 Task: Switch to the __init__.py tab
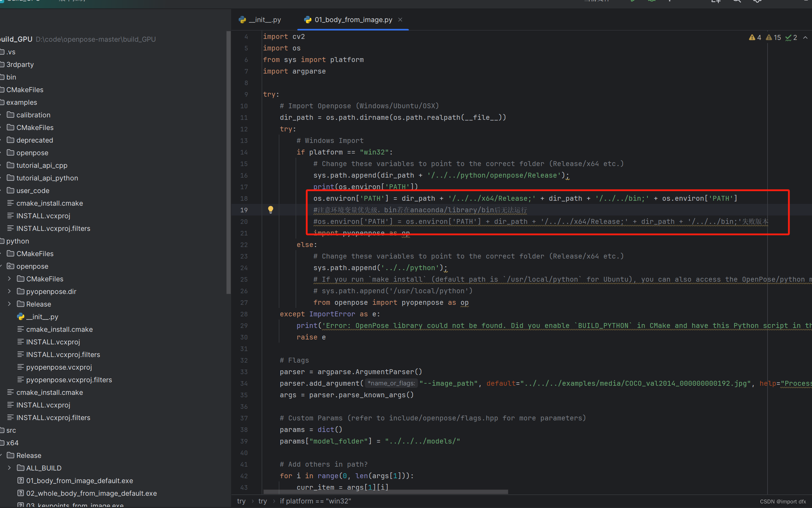click(x=265, y=20)
